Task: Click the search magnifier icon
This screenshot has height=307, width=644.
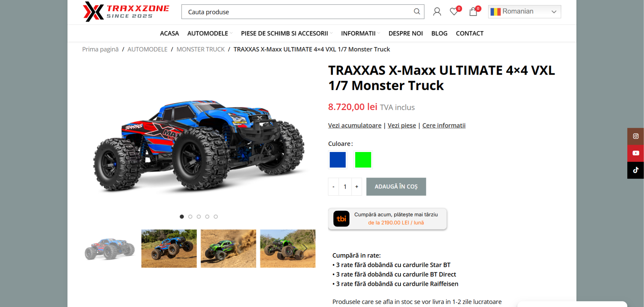Action: coord(417,12)
